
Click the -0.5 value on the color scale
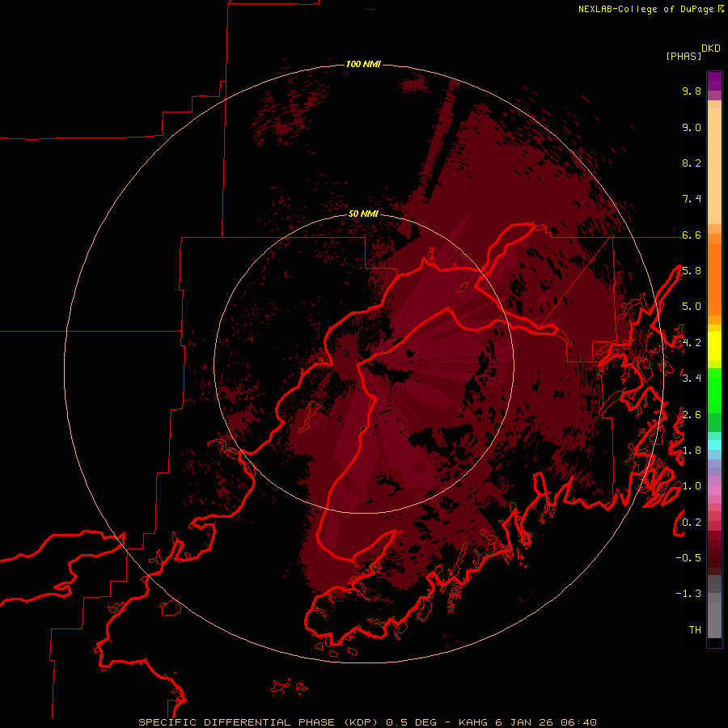(x=688, y=558)
